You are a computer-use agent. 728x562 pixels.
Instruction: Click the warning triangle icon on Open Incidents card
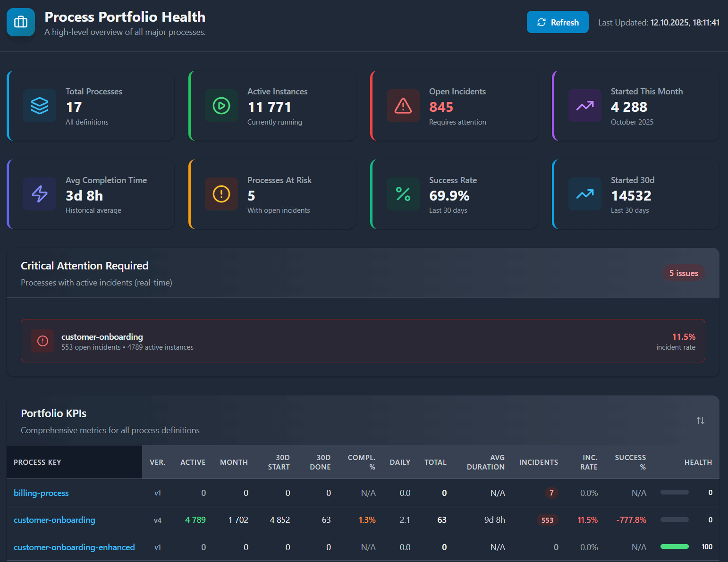(403, 106)
